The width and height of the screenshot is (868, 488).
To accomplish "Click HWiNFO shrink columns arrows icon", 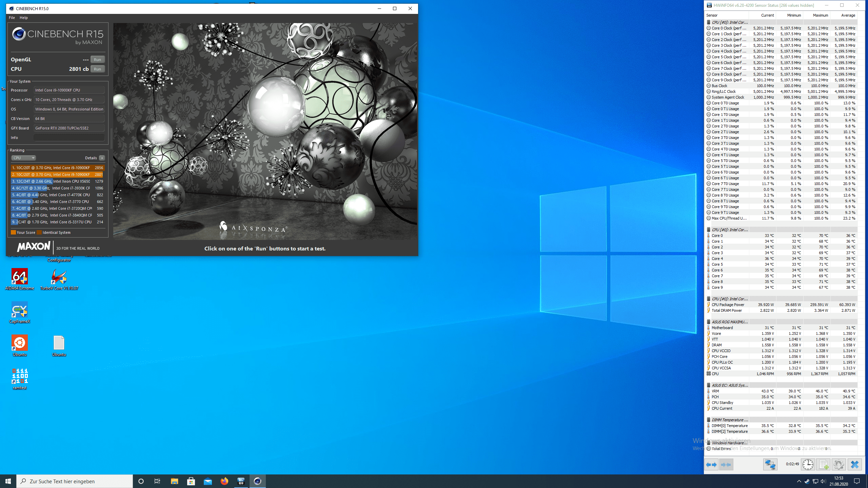I will [x=726, y=464].
